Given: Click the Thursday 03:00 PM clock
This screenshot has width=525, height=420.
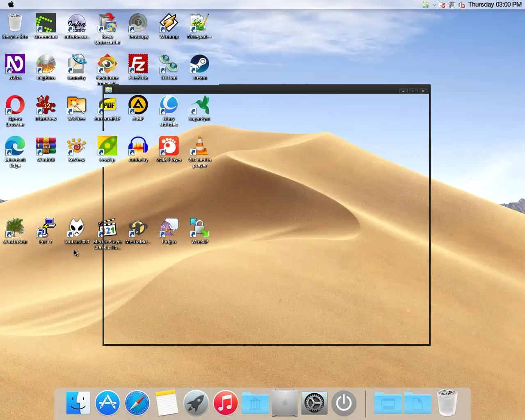Looking at the screenshot, I should click(x=495, y=5).
